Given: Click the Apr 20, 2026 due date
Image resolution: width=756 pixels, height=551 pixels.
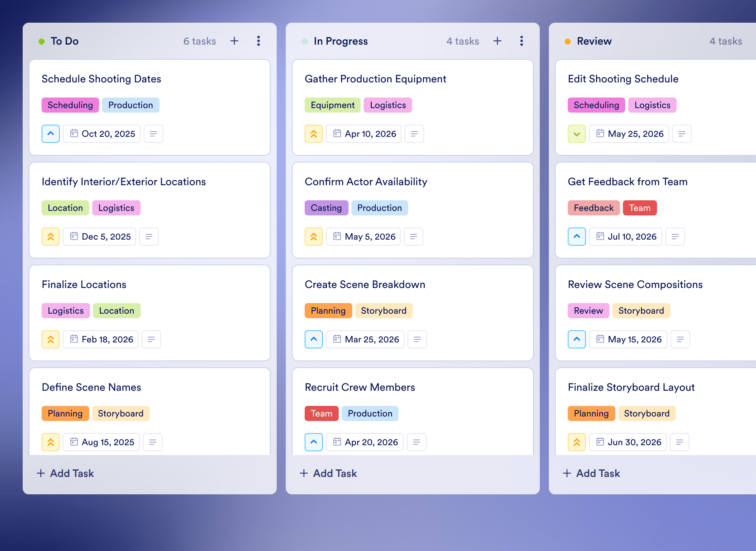Looking at the screenshot, I should pos(365,442).
